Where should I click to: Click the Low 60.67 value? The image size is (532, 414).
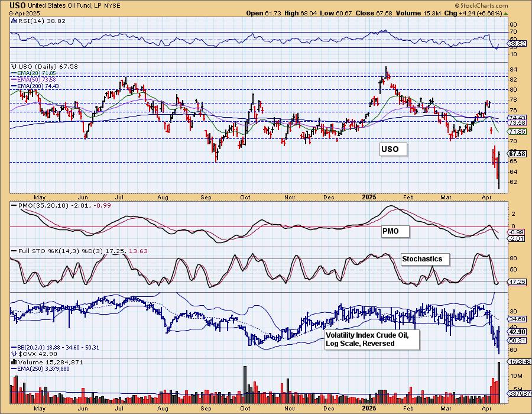[336, 13]
